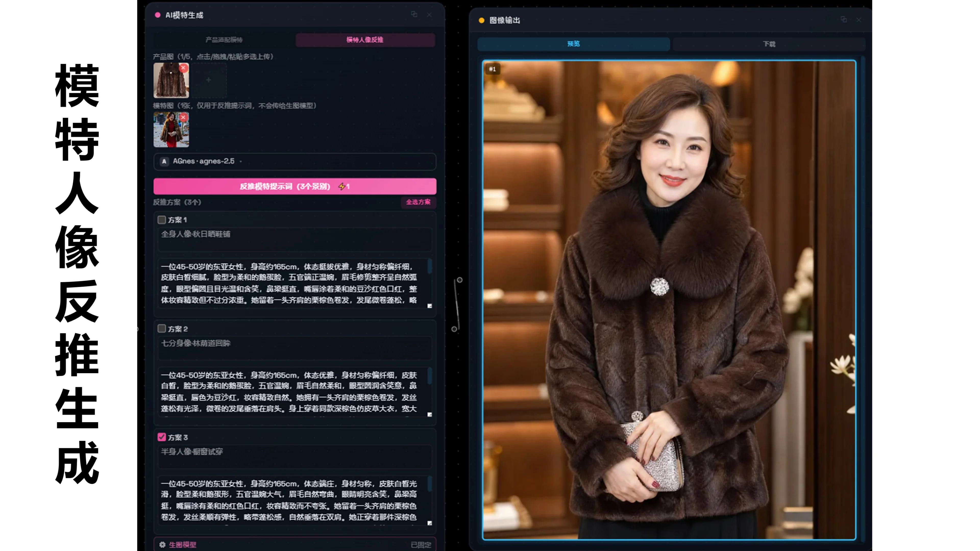Open the 预览 tab in image output
Image resolution: width=980 pixels, height=551 pixels.
pos(574,44)
